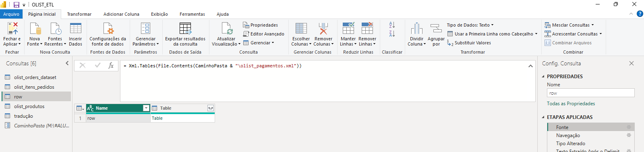Click the Inserir Dados icon
This screenshot has width=644, height=152.
click(x=75, y=29)
